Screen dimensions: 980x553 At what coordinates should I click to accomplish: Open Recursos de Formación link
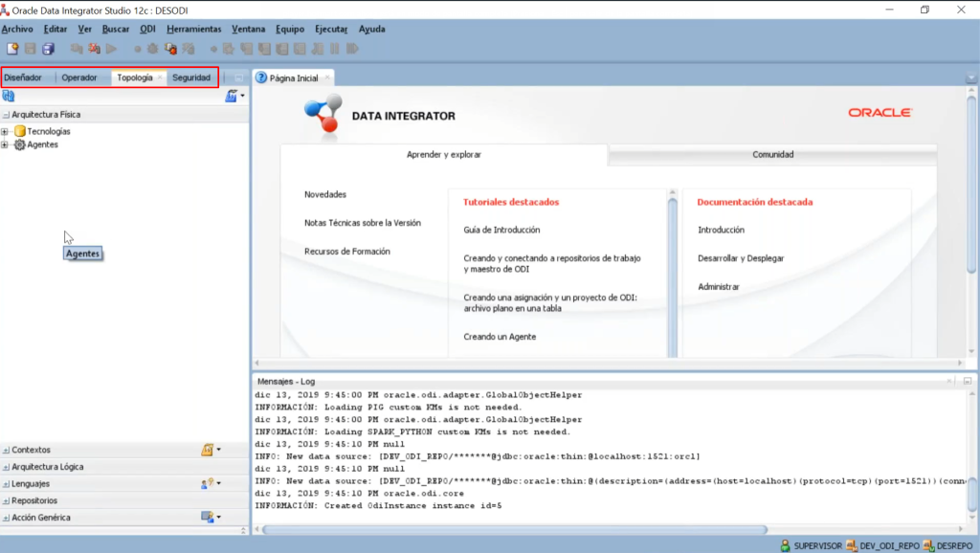[346, 252]
